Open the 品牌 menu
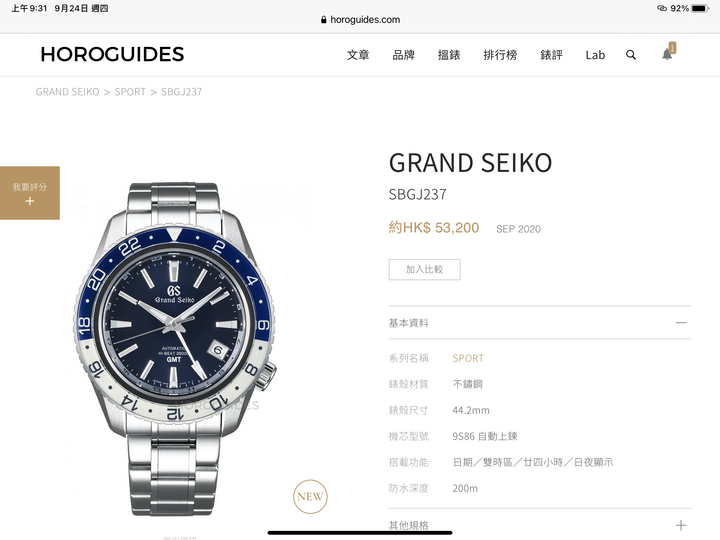 [x=404, y=55]
